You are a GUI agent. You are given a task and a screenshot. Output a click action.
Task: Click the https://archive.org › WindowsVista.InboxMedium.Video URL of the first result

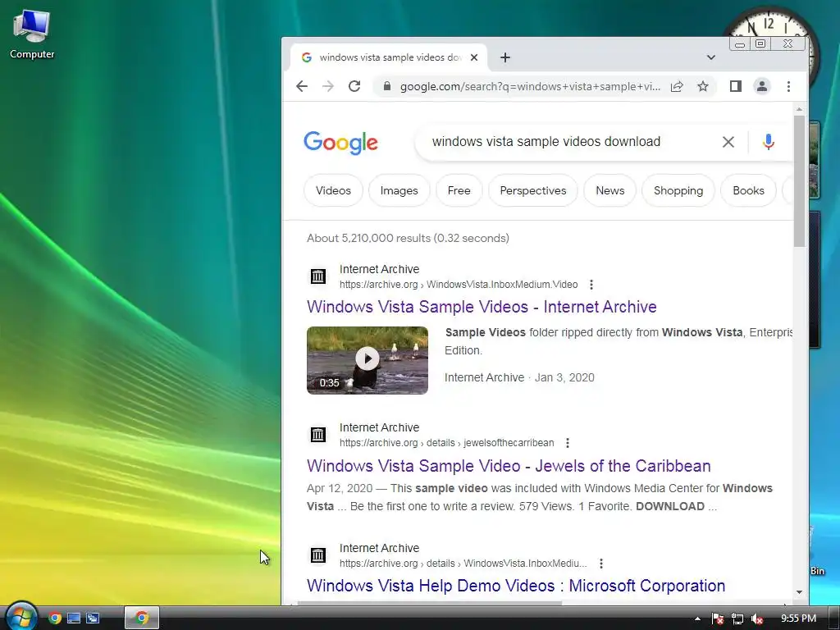459,285
